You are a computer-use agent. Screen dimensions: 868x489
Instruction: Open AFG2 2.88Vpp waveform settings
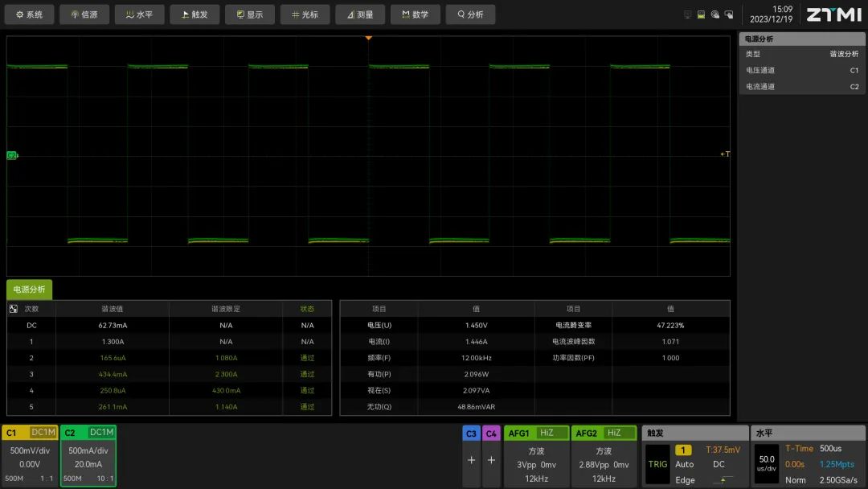(x=604, y=465)
